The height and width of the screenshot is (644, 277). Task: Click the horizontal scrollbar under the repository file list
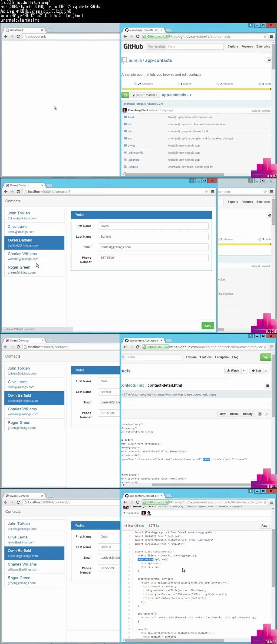[174, 174]
